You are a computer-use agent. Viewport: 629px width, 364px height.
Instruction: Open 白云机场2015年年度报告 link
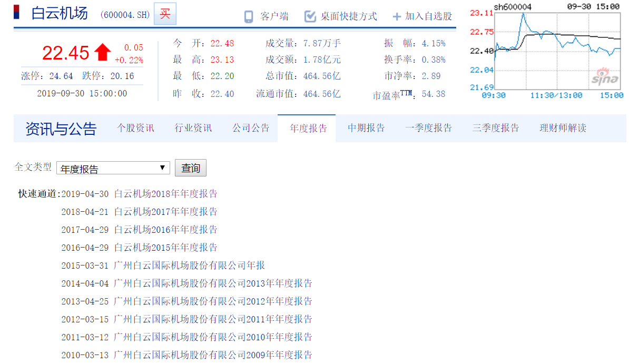pyautogui.click(x=165, y=248)
